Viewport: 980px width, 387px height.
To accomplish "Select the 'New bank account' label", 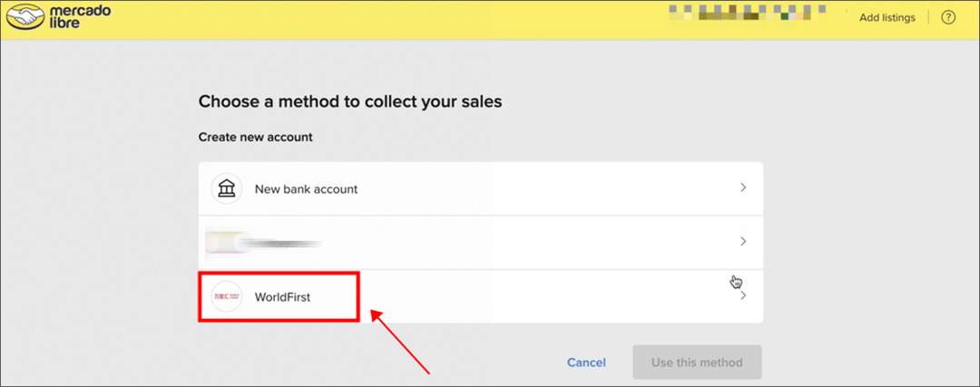I will click(x=306, y=189).
